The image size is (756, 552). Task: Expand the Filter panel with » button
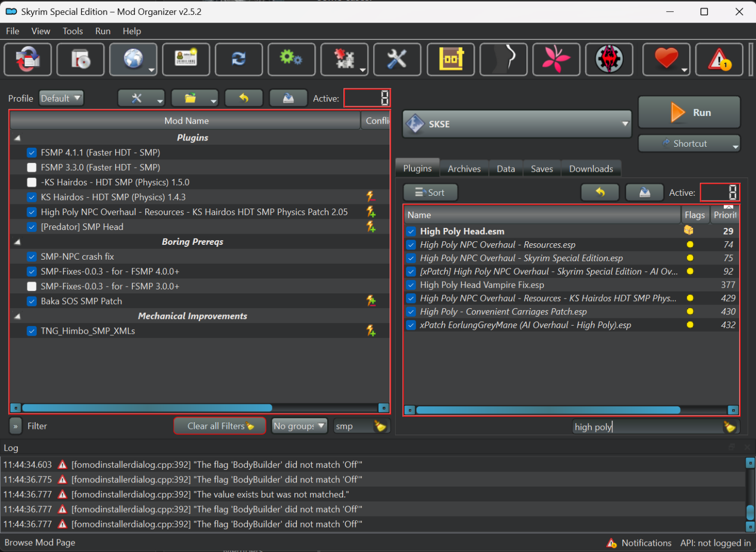click(x=15, y=426)
